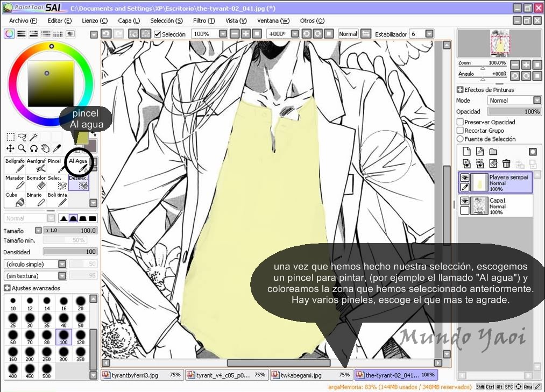Show the RGB slider panel
This screenshot has height=392, width=545.
[x=22, y=34]
